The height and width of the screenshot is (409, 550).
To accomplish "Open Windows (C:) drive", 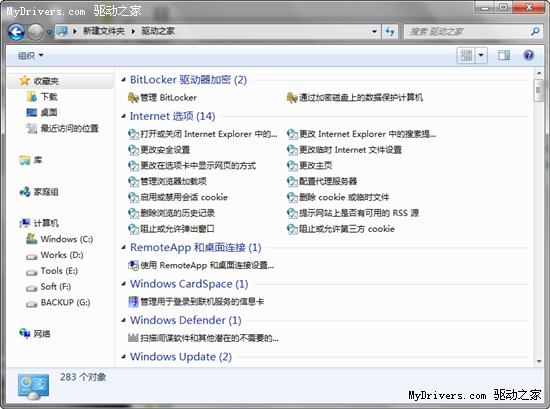I will tap(60, 239).
